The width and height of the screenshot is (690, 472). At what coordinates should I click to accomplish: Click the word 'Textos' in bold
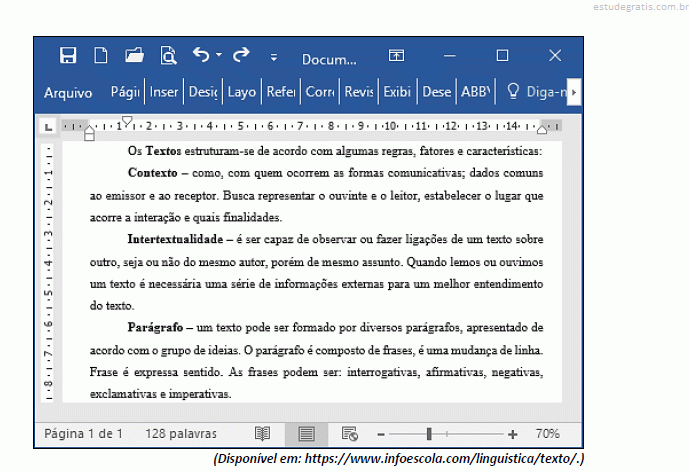(x=163, y=151)
